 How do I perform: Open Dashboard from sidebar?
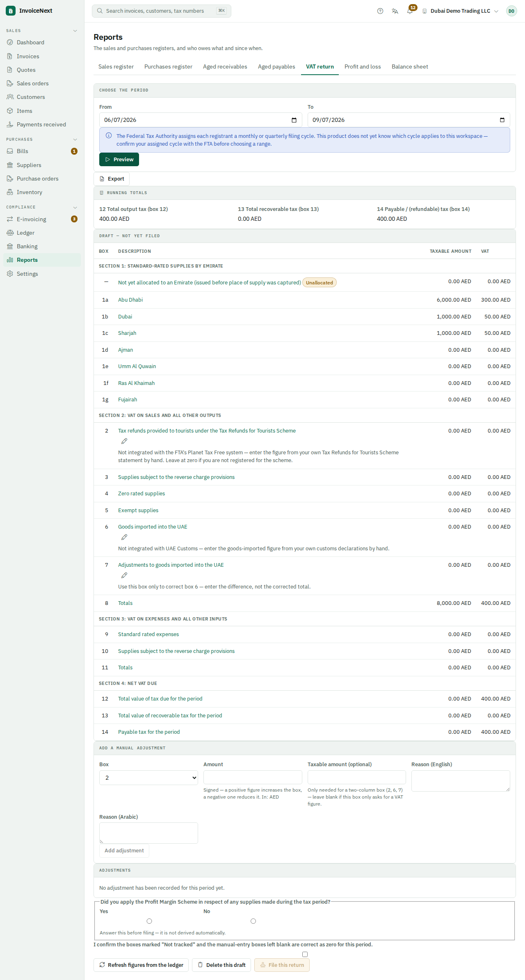point(42,42)
